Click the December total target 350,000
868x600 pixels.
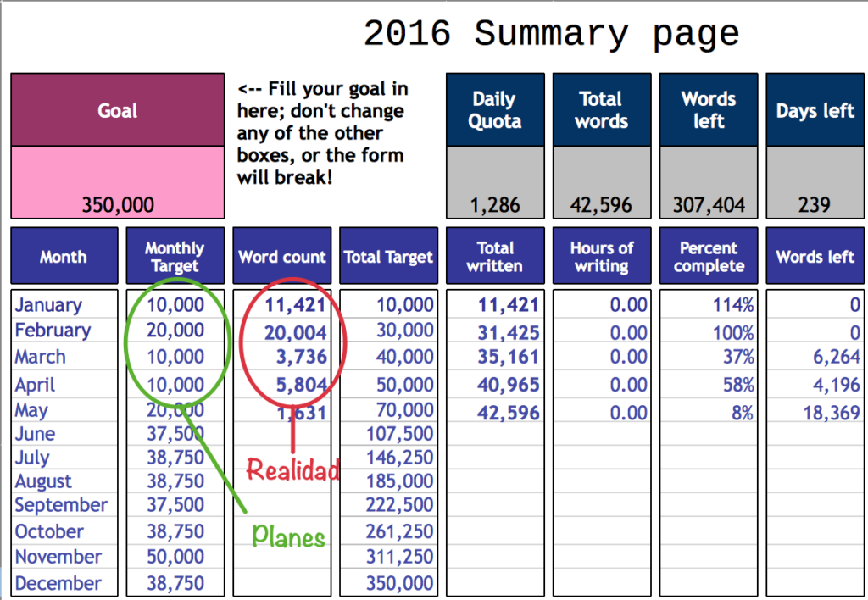(399, 583)
